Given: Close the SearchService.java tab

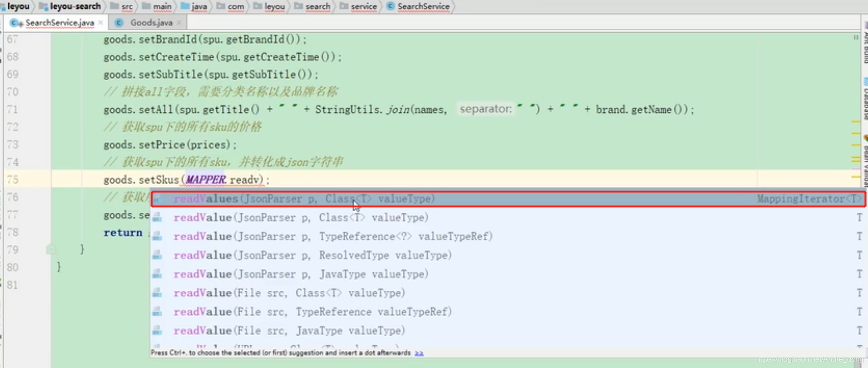Looking at the screenshot, I should point(101,23).
